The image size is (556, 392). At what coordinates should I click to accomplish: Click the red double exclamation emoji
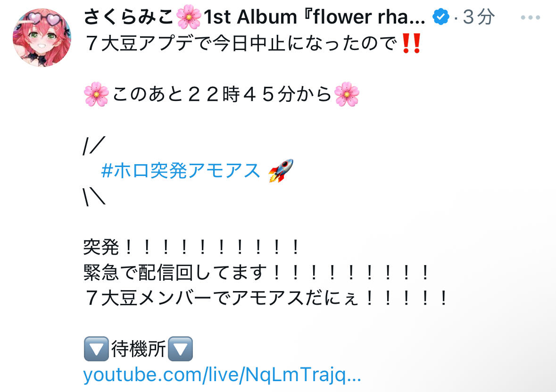[x=411, y=43]
